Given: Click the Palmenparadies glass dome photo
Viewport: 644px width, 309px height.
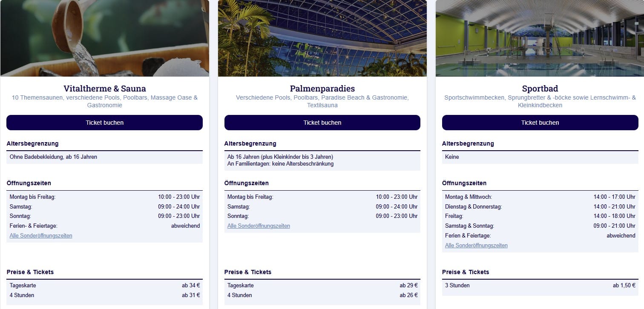Looking at the screenshot, I should pos(322,37).
